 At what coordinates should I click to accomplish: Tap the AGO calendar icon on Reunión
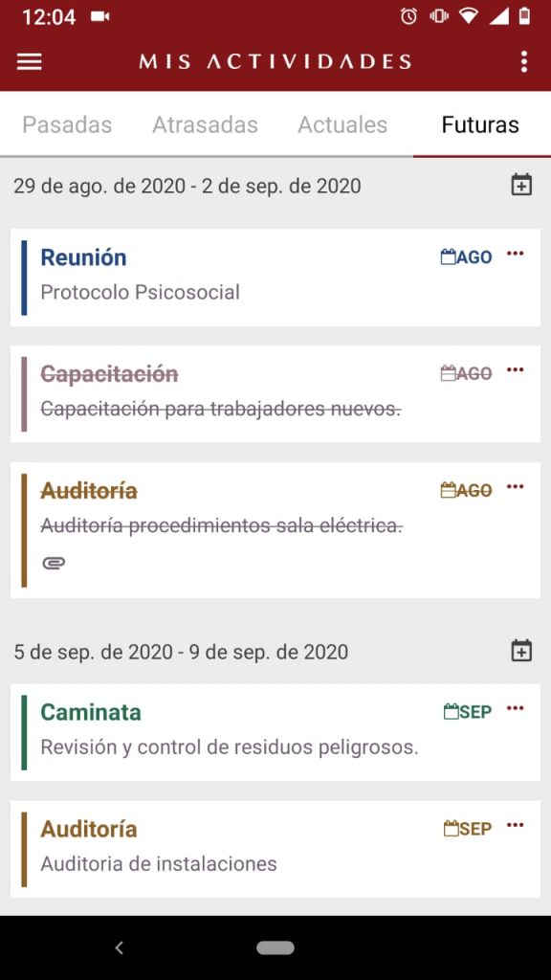[x=466, y=256]
